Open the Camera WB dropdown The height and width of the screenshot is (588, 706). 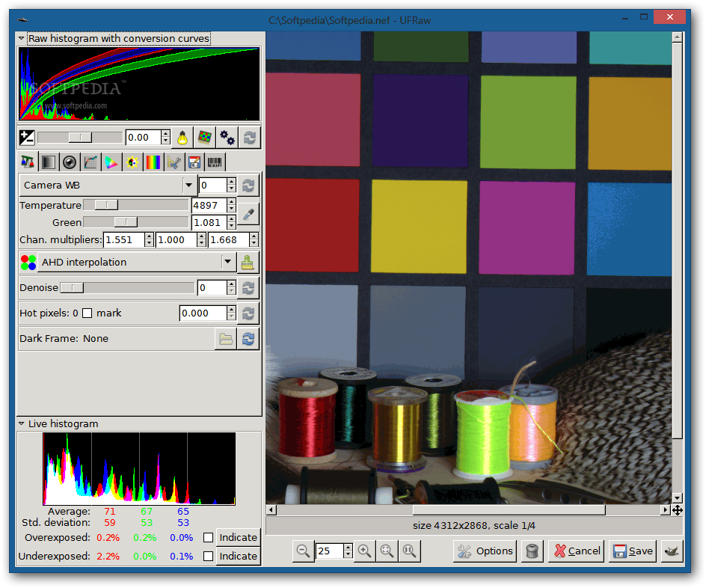pyautogui.click(x=108, y=185)
